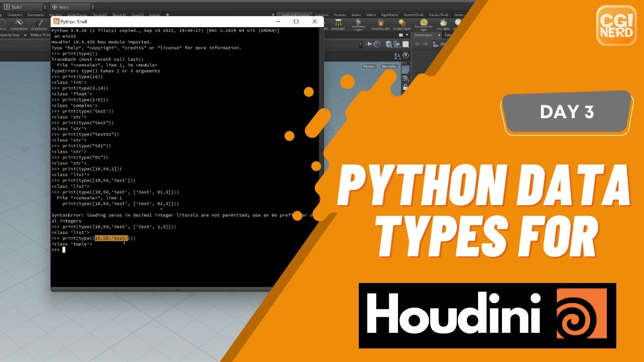The height and width of the screenshot is (362, 644).
Task: Switch to Oceans shelf tab
Action: (459, 15)
